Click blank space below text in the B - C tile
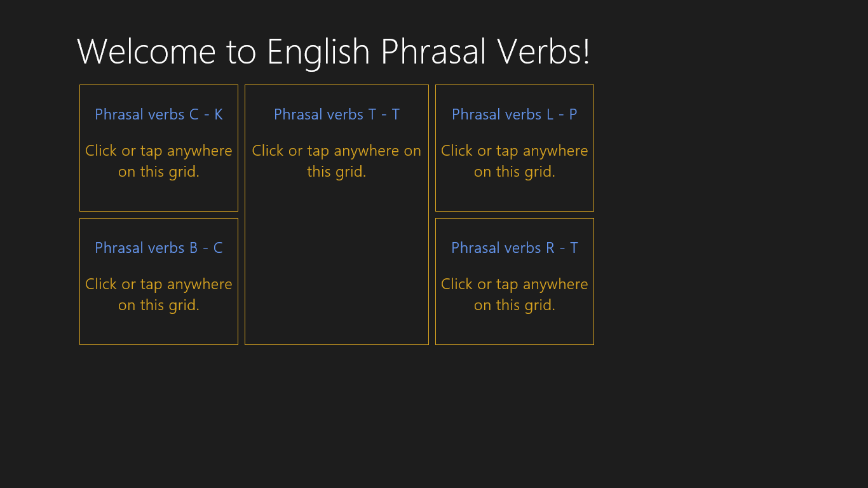Viewport: 868px width, 488px height. pyautogui.click(x=159, y=329)
